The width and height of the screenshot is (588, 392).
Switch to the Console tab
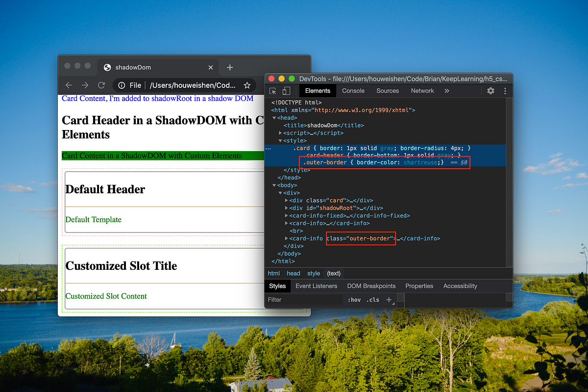[x=353, y=90]
